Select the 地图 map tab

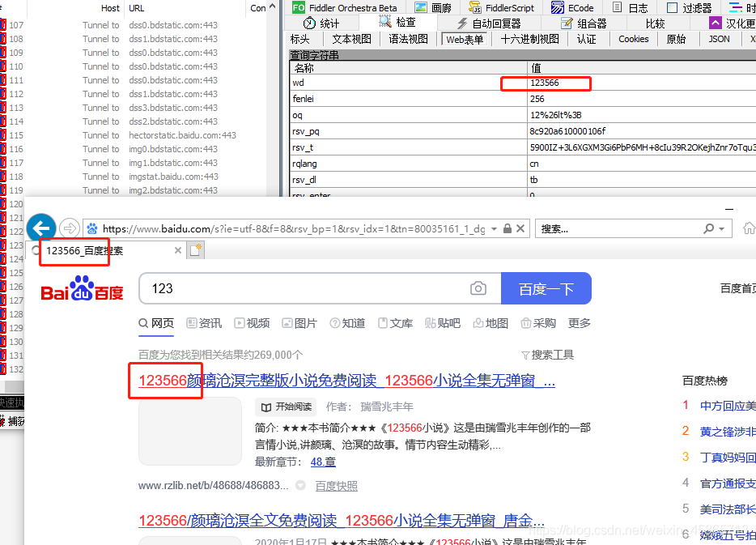coord(491,323)
